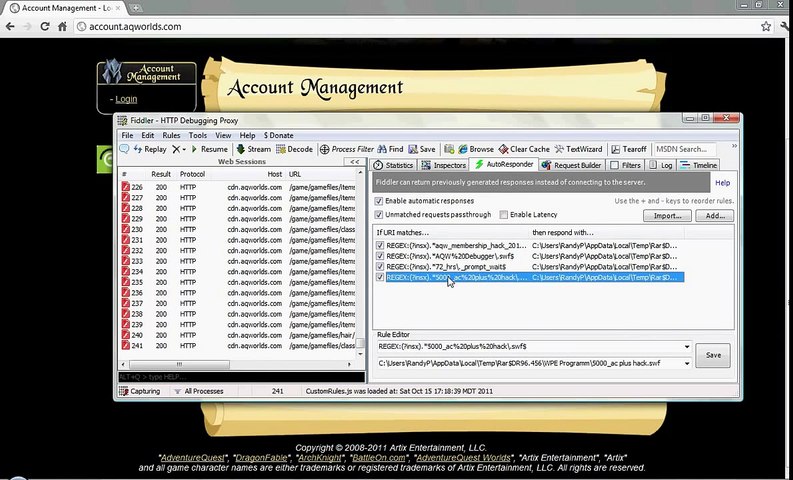Image resolution: width=793 pixels, height=480 pixels.
Task: Select the AutoResponder tab
Action: point(504,164)
